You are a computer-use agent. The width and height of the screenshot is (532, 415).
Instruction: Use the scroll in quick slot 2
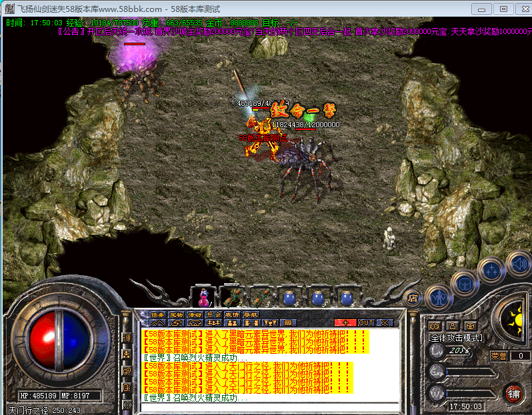click(x=233, y=297)
